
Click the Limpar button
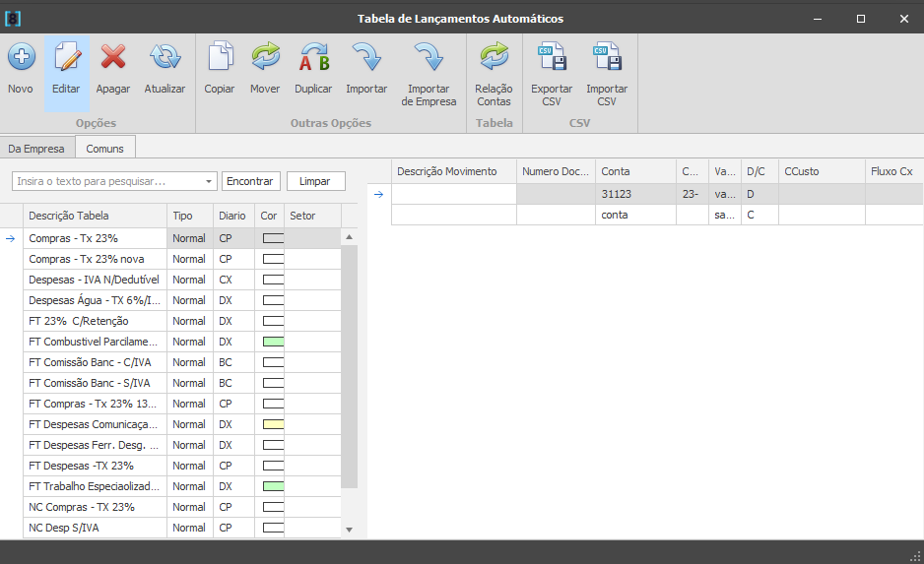(x=314, y=181)
